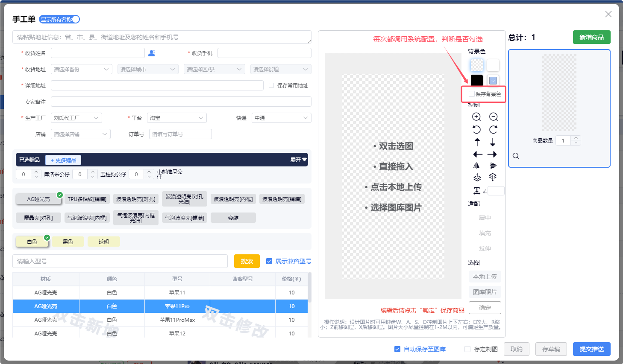This screenshot has width=623, height=364.
Task: Click the 存草稿 button
Action: [x=551, y=349]
